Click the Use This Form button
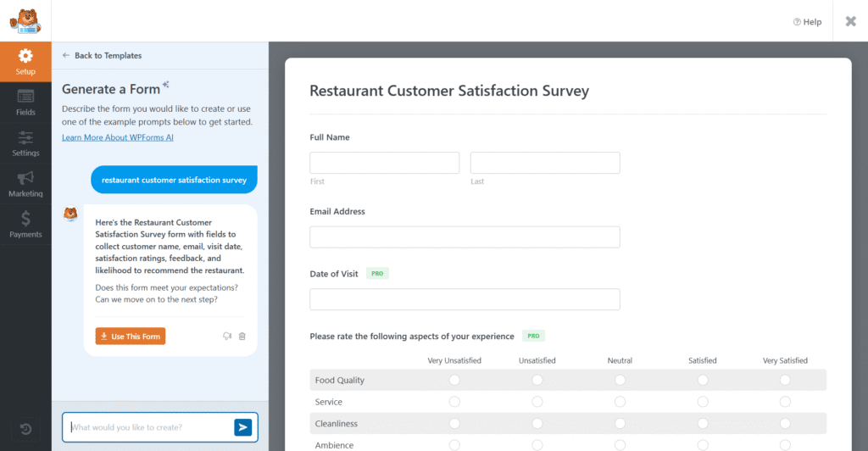 [131, 337]
